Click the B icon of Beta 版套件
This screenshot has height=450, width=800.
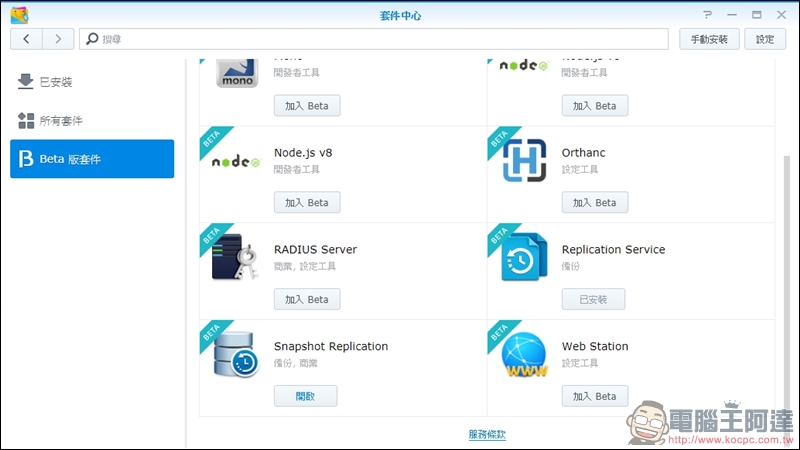click(x=26, y=159)
